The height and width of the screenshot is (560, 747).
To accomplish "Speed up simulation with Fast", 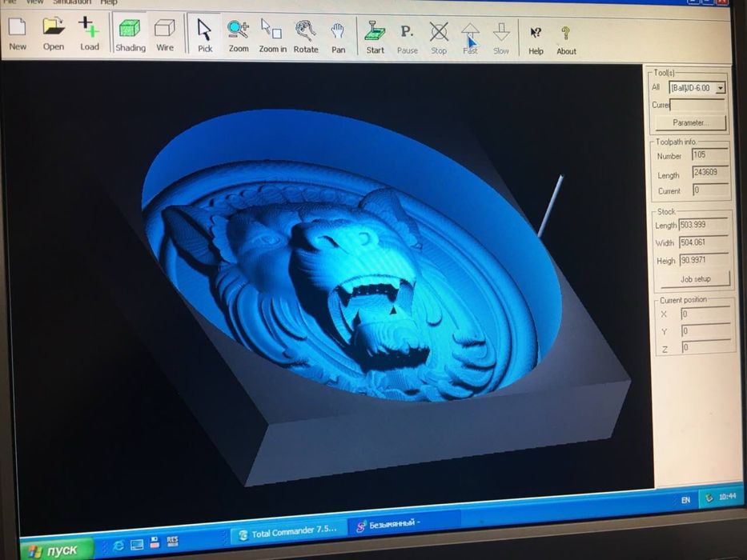I will [470, 38].
